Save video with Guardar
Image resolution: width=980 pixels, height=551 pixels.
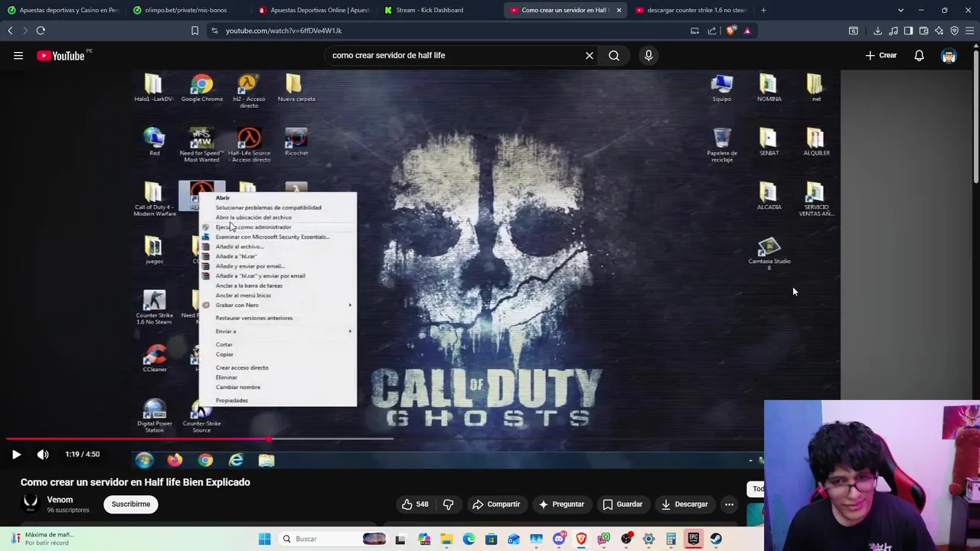[x=622, y=504]
